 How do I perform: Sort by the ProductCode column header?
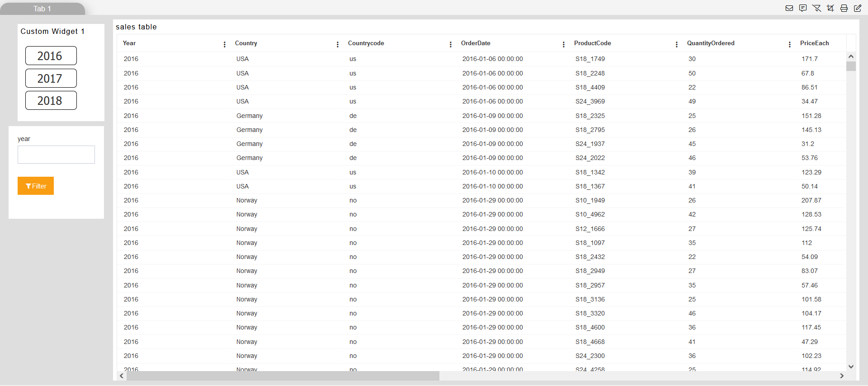click(593, 43)
